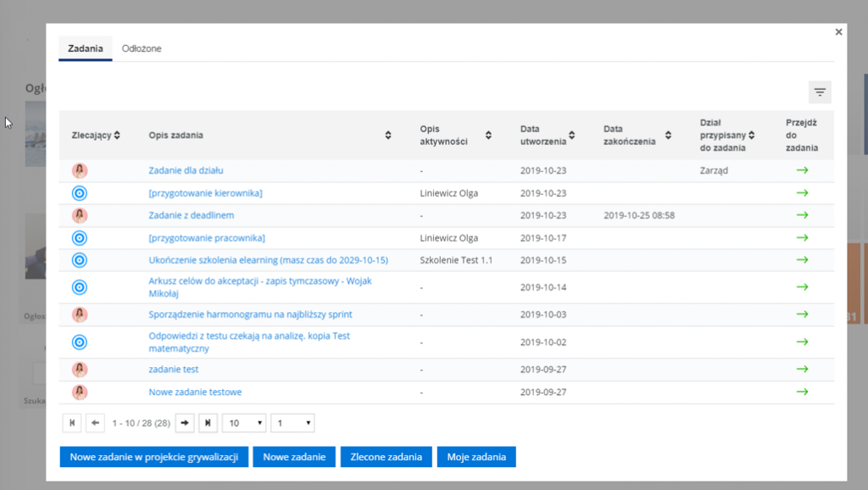The width and height of the screenshot is (868, 490).
Task: Open link '[przygotowanie kierownika]'
Action: pyautogui.click(x=205, y=193)
